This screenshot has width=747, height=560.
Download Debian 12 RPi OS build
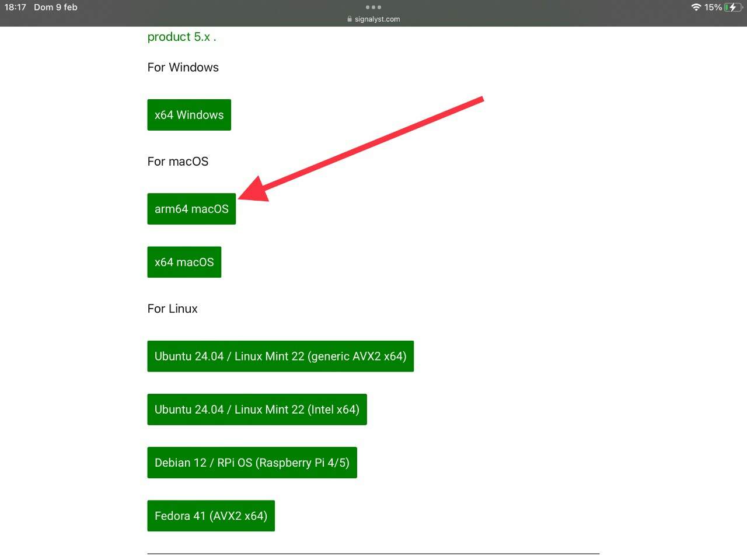coord(252,463)
